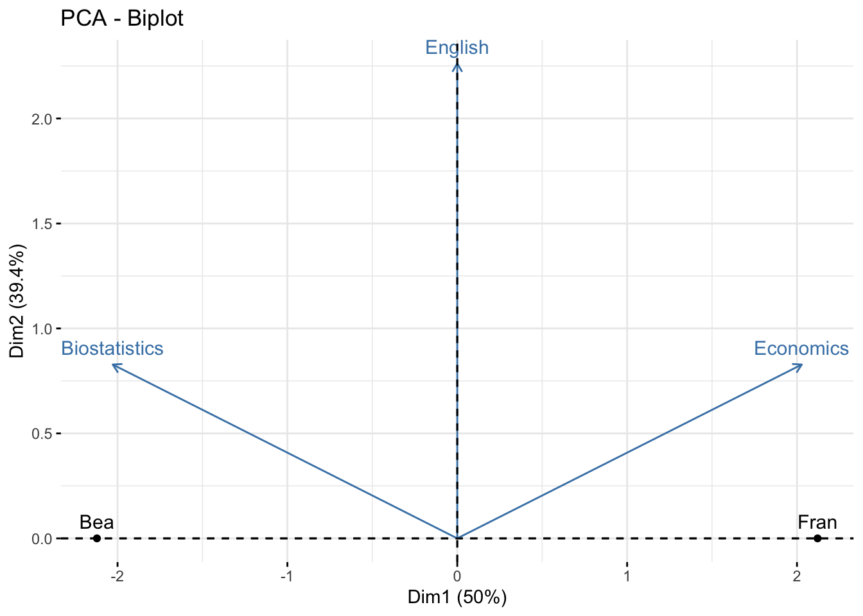Image resolution: width=863 pixels, height=616 pixels.
Task: Click the Fran data point
Action: tap(817, 538)
